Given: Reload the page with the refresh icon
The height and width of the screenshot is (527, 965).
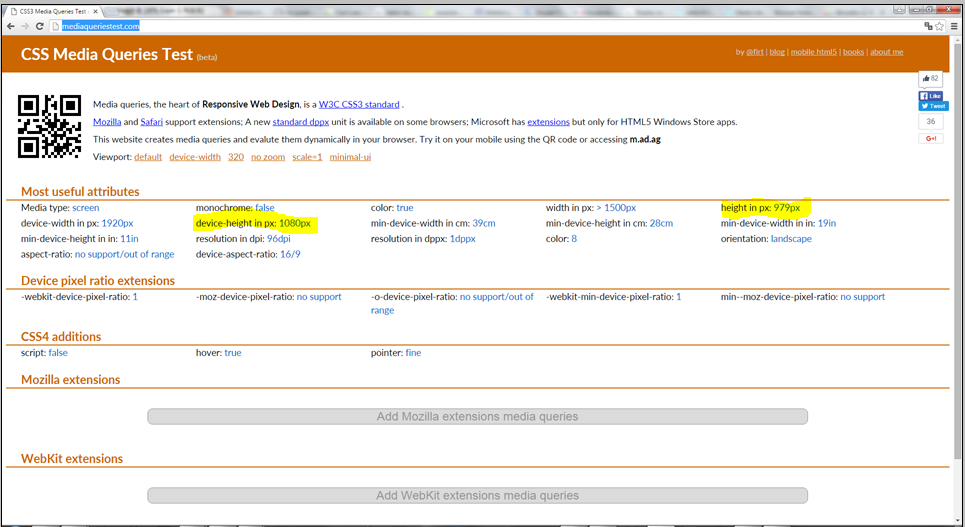Looking at the screenshot, I should pos(40,26).
